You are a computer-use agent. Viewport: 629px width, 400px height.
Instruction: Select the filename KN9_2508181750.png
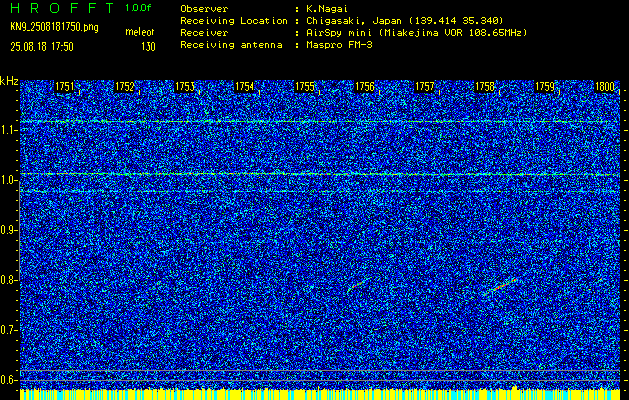pyautogui.click(x=54, y=27)
